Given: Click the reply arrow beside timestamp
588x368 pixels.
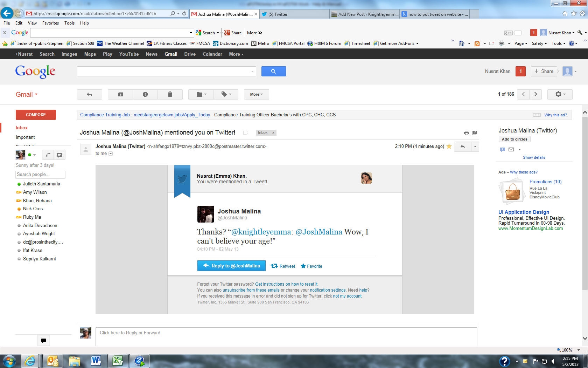Looking at the screenshot, I should (x=463, y=146).
